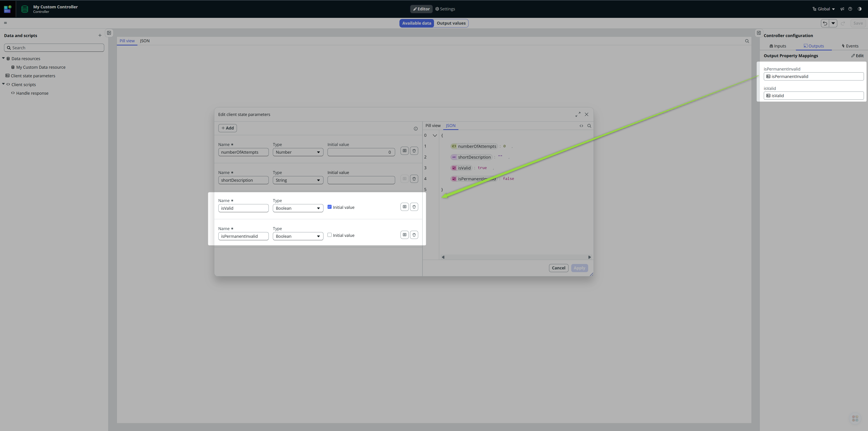Collapse the Data resources tree node
This screenshot has height=431, width=868.
coord(3,58)
